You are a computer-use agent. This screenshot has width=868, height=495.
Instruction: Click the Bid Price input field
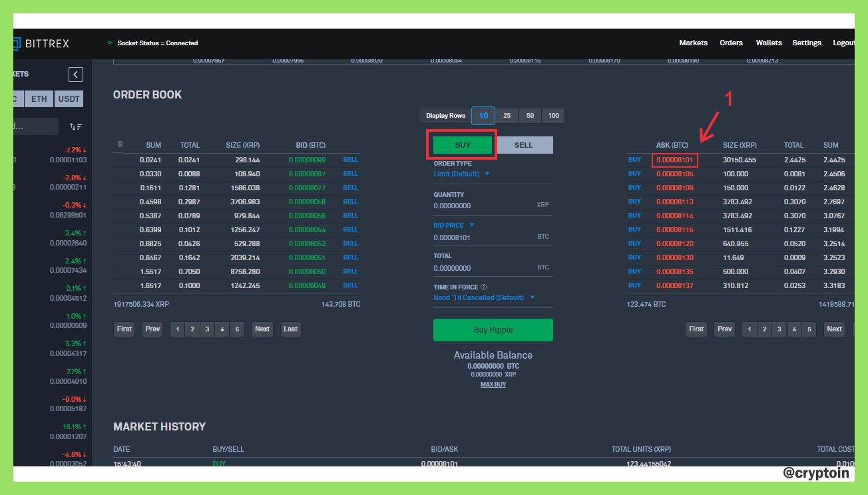pos(493,238)
